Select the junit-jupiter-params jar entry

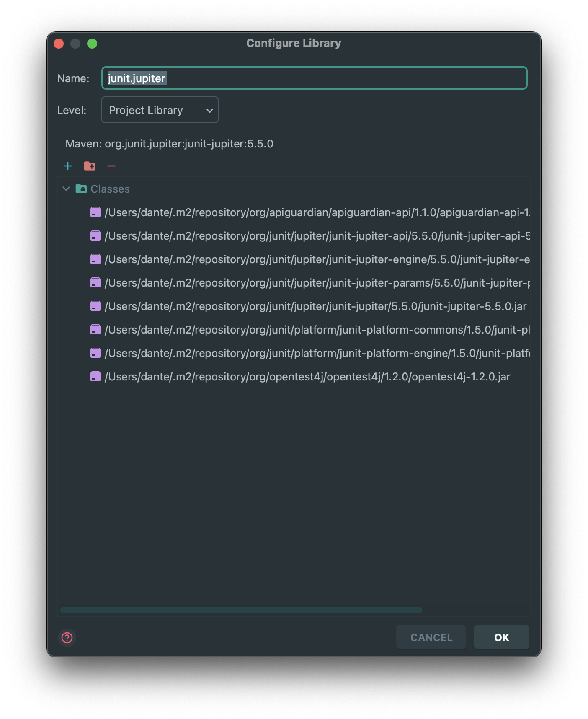click(x=310, y=283)
